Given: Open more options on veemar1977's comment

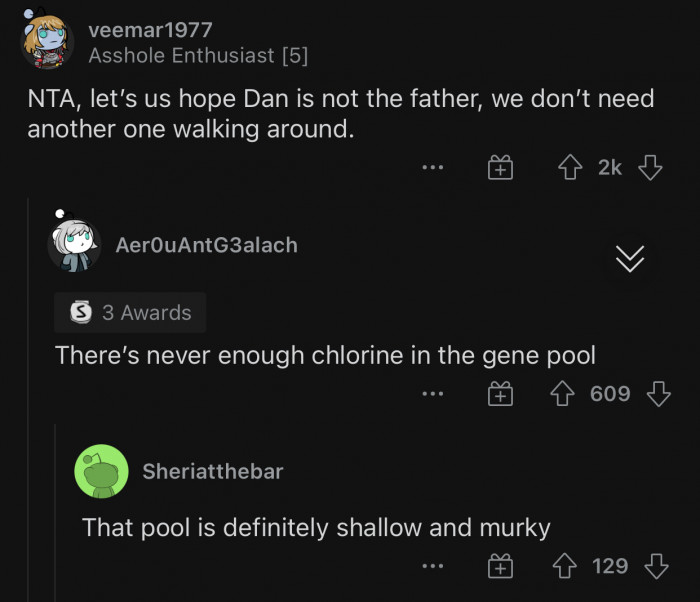Looking at the screenshot, I should pyautogui.click(x=432, y=168).
